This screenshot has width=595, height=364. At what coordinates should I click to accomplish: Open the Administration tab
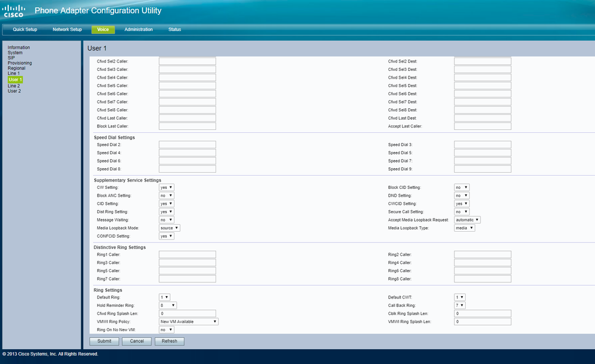138,29
